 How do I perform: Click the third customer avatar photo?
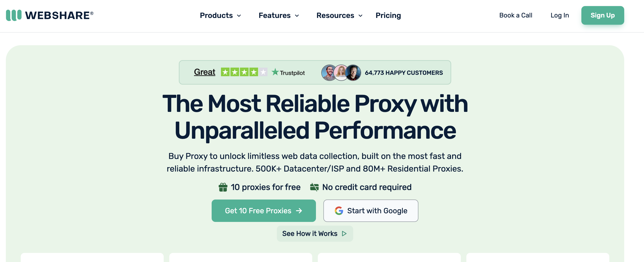pos(353,72)
